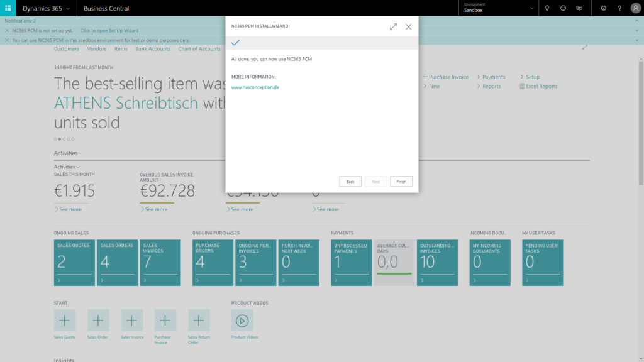Expand the install wizard dialog to full size

coord(393,26)
